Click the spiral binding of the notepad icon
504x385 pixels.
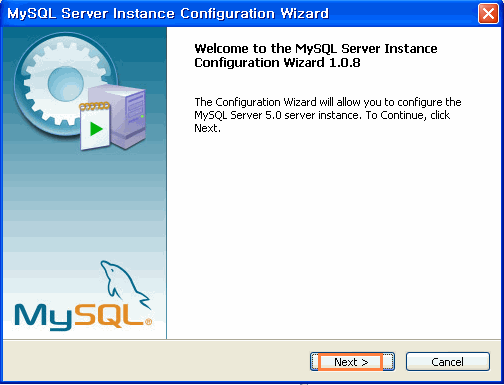point(94,106)
